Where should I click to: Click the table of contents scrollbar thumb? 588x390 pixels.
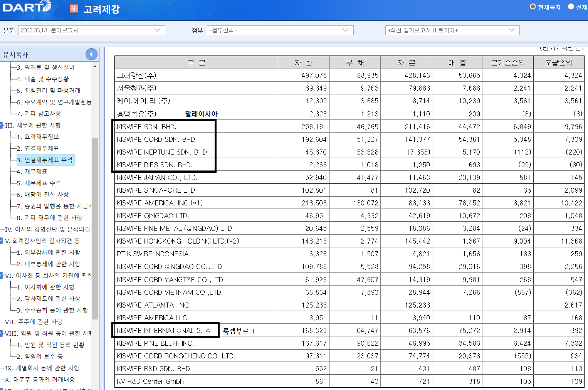[95, 229]
